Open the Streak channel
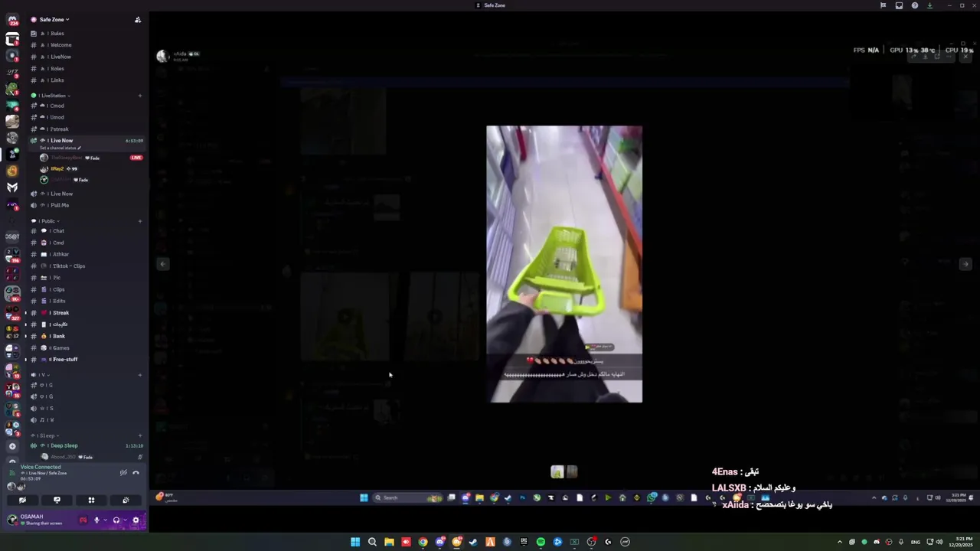 coord(87,312)
